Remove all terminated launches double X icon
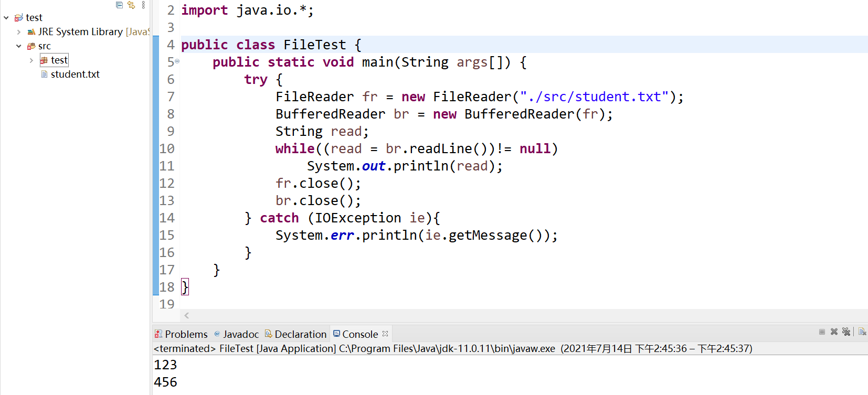The width and height of the screenshot is (868, 395). click(846, 332)
